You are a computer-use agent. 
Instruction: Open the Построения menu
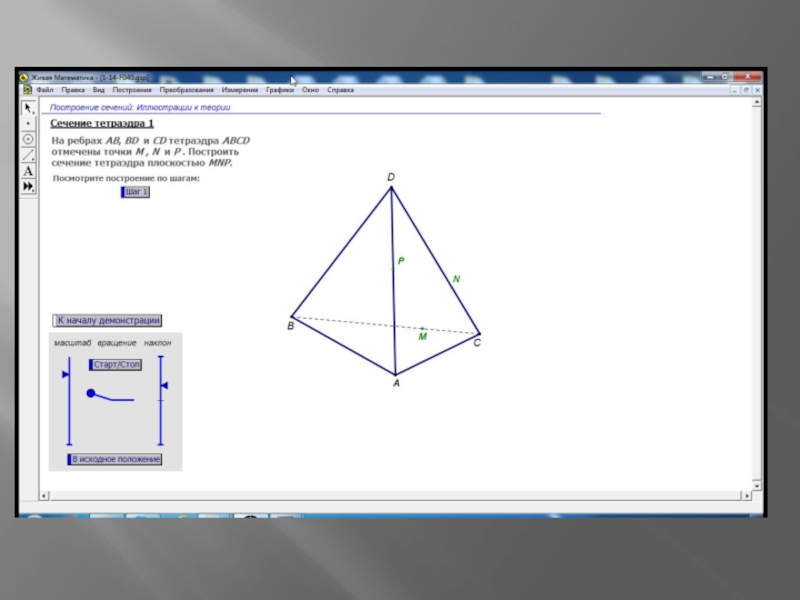[132, 90]
